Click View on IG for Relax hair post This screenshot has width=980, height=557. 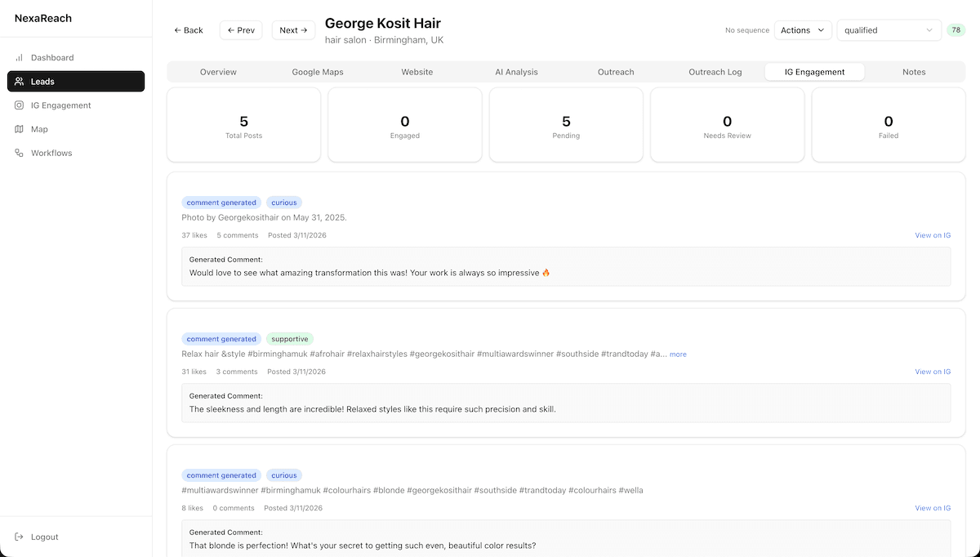[933, 372]
